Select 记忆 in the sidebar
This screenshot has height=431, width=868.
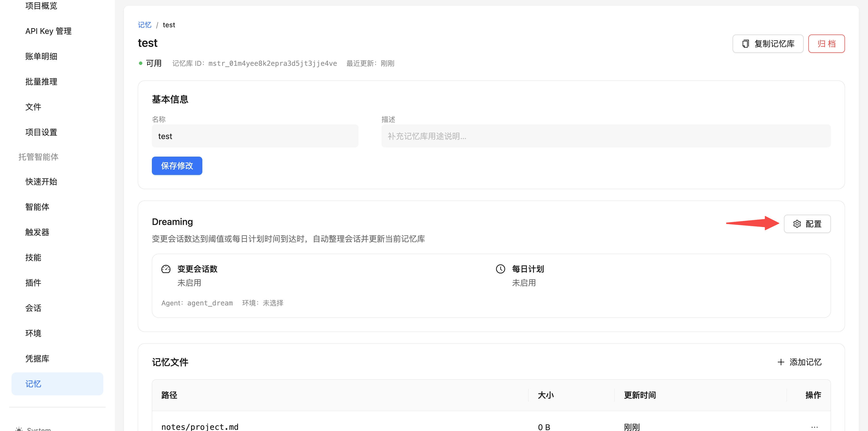point(57,384)
